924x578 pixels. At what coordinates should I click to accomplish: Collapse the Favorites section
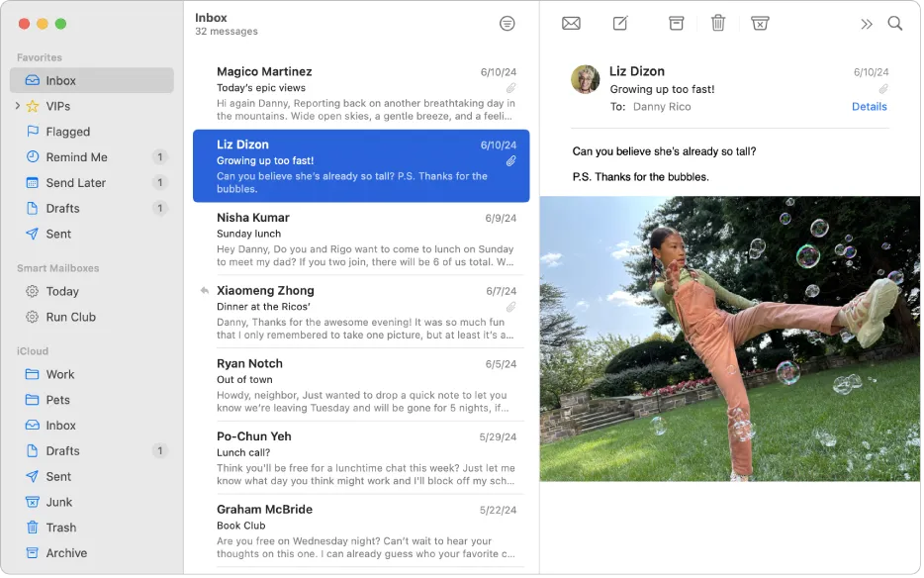(38, 57)
